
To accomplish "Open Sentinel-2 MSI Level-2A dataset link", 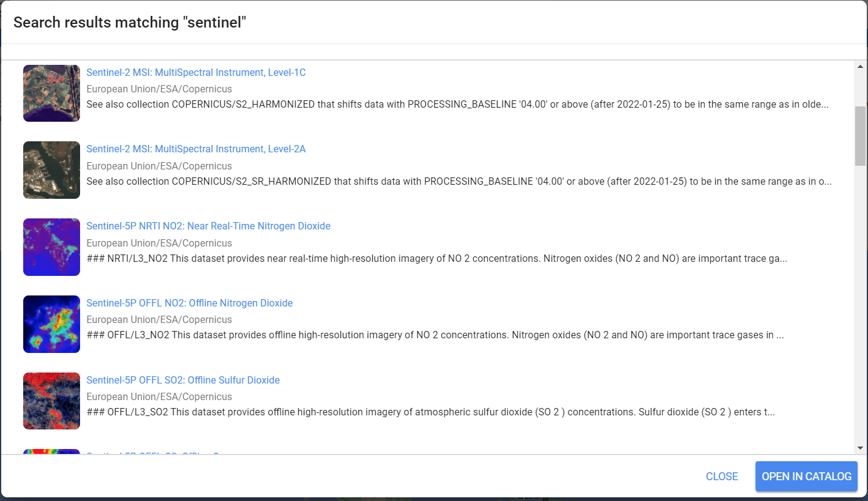I will 196,149.
